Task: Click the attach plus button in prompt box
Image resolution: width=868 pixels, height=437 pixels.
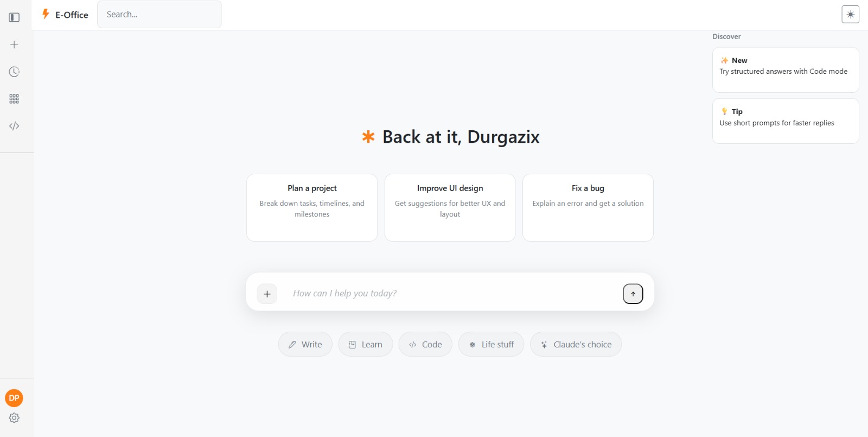Action: coord(267,294)
